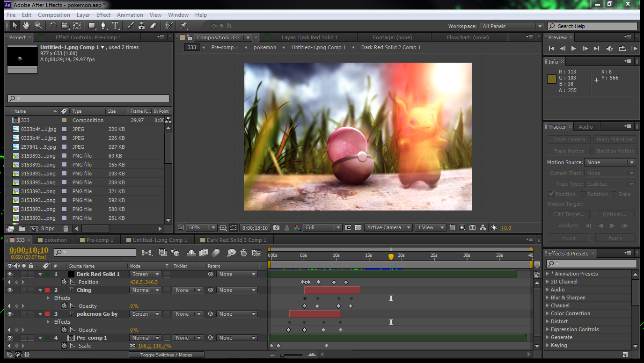This screenshot has width=644, height=363.
Task: Open the Show Channel RGB icon
Action: coord(297,228)
